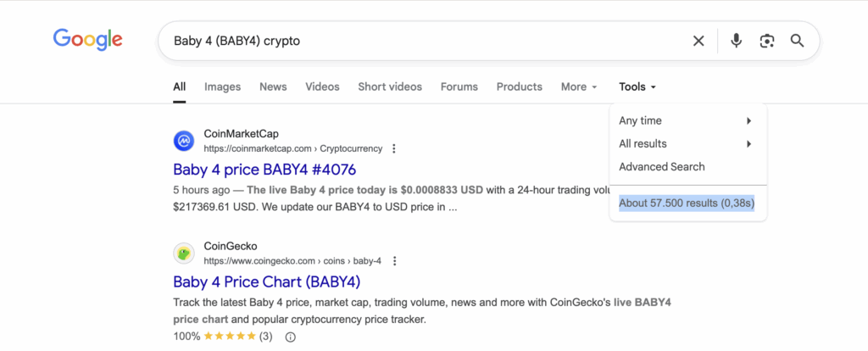Image resolution: width=868 pixels, height=351 pixels.
Task: Open Advanced Search
Action: tap(661, 166)
